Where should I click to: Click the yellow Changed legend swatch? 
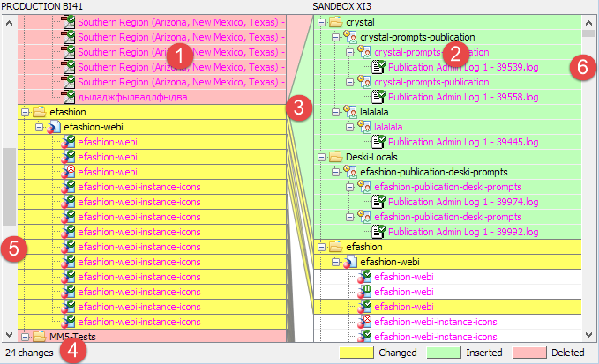point(356,353)
